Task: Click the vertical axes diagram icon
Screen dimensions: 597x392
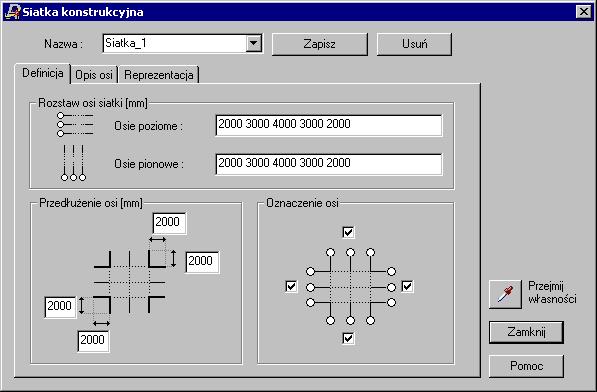Action: (x=73, y=163)
